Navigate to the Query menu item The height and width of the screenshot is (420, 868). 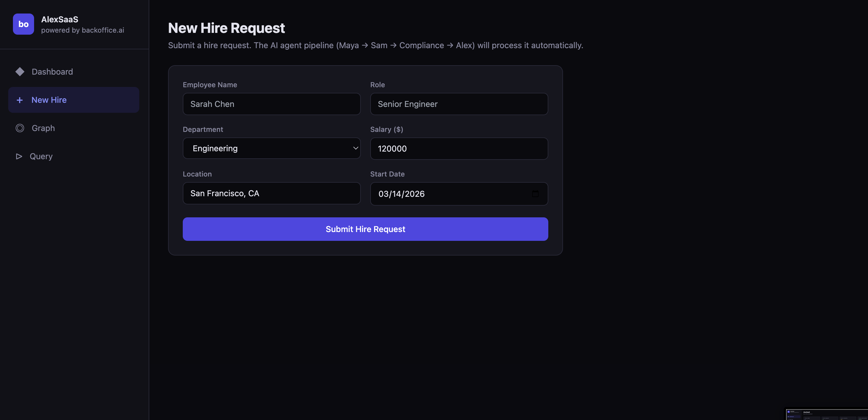point(41,156)
